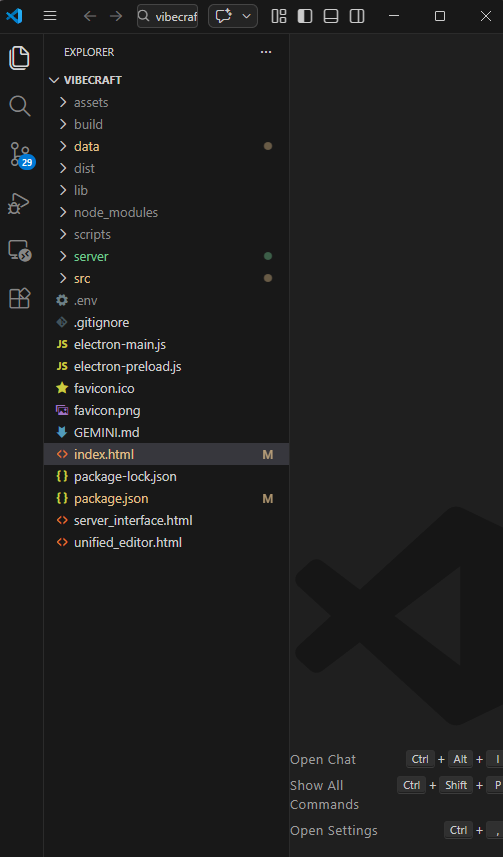Viewport: 503px width, 857px height.
Task: Click the green dot on server folder
Action: tap(268, 256)
